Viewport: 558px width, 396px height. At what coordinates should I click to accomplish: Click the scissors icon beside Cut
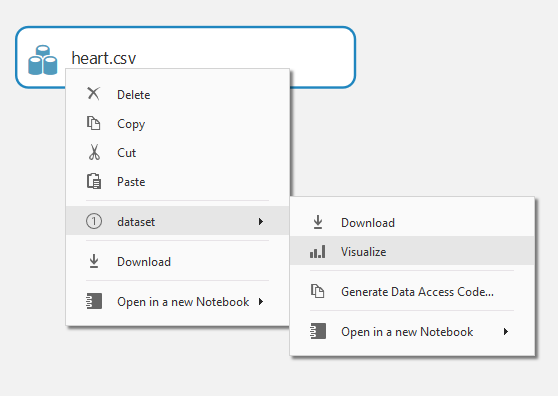coord(94,152)
